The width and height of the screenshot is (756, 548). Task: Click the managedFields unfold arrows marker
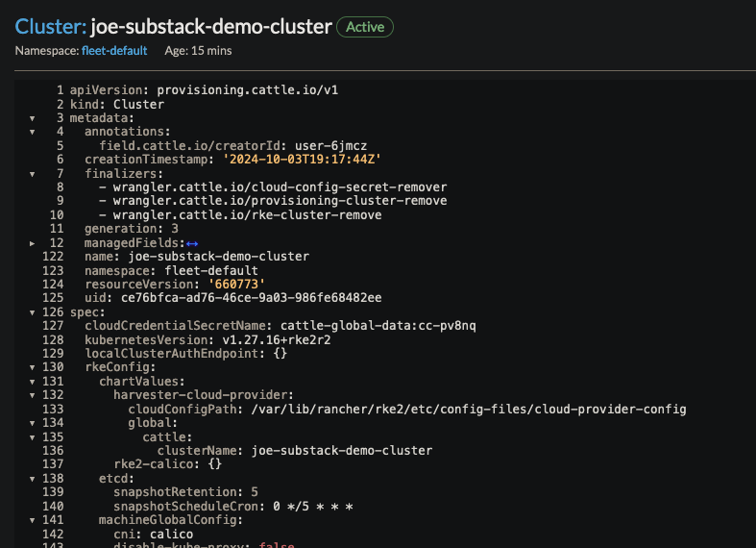click(191, 243)
